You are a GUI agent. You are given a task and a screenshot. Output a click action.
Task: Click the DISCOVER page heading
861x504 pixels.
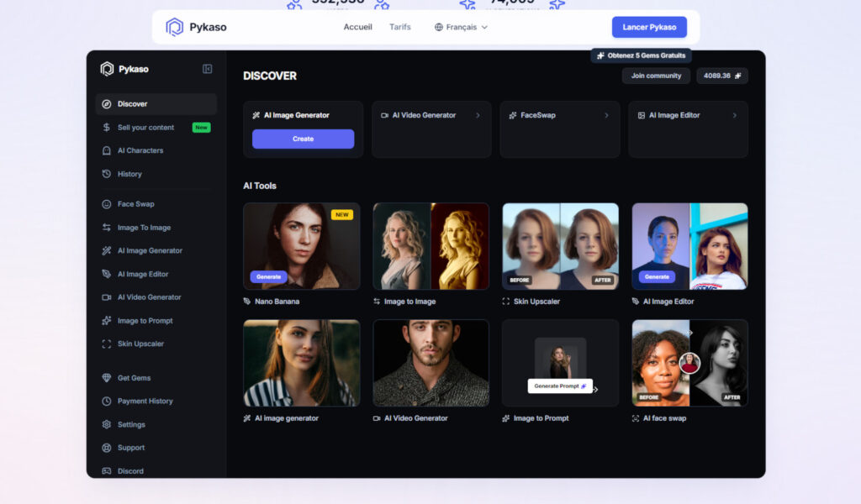tap(270, 76)
